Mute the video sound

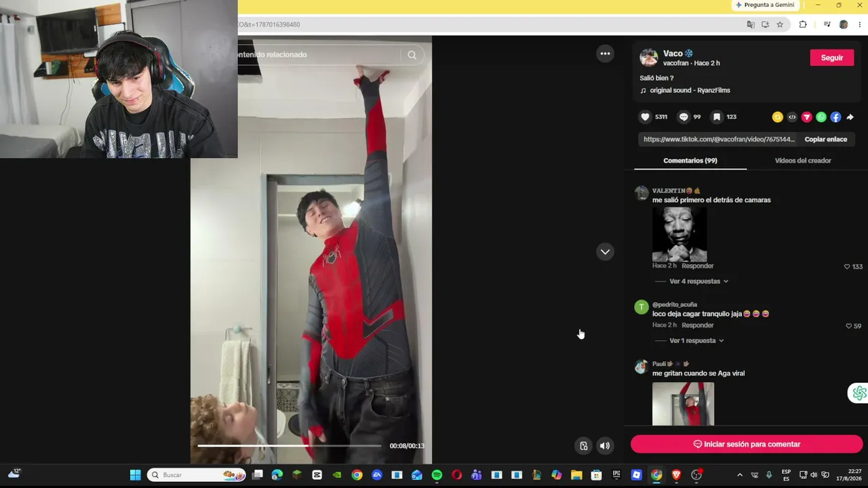(x=605, y=445)
